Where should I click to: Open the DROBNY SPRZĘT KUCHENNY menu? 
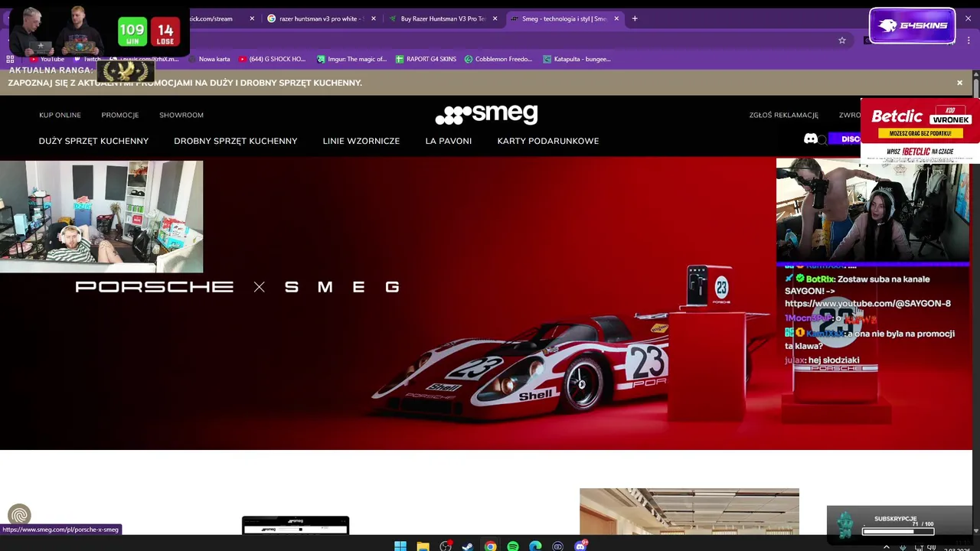tap(235, 141)
